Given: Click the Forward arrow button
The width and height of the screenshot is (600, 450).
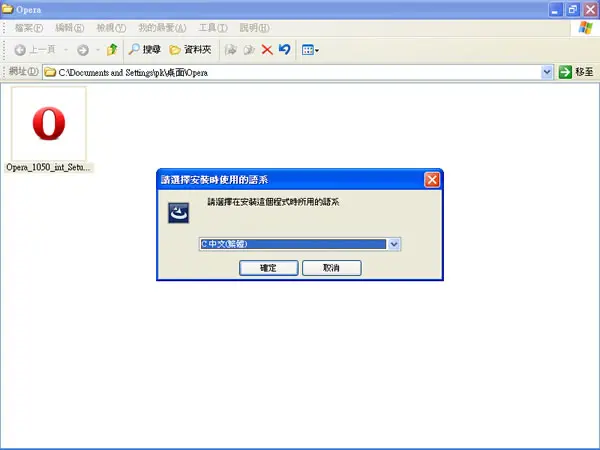Looking at the screenshot, I should [x=83, y=50].
